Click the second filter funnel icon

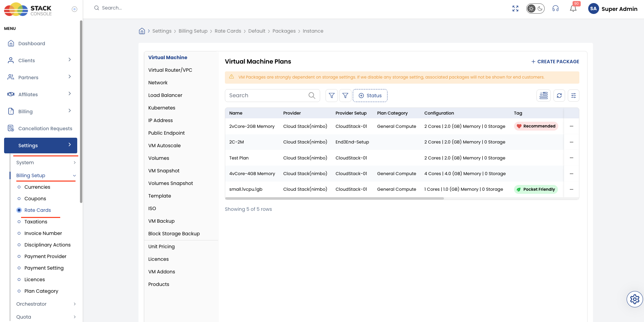[345, 96]
